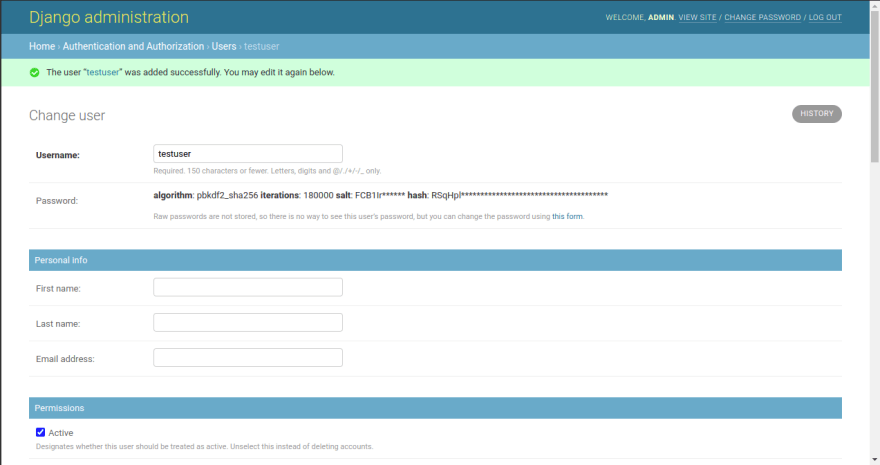Open the Users breadcrumb
Viewport: 880px width, 465px height.
coord(224,47)
